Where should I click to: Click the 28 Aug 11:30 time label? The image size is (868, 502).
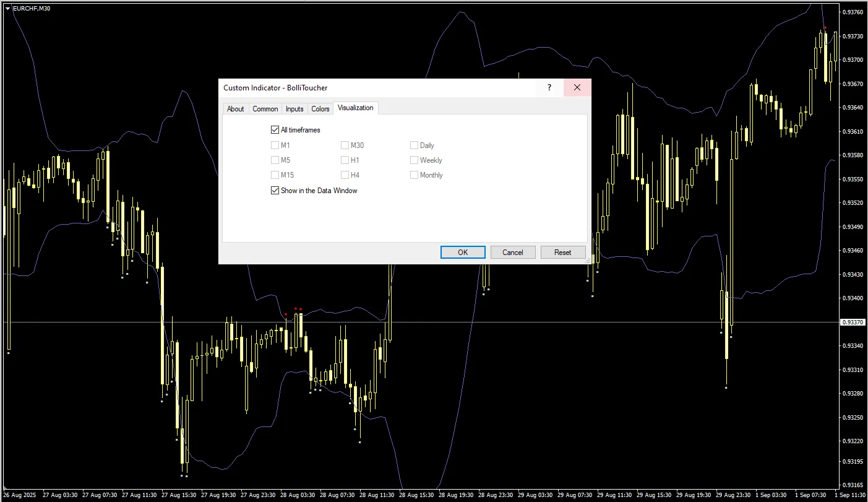click(x=377, y=496)
